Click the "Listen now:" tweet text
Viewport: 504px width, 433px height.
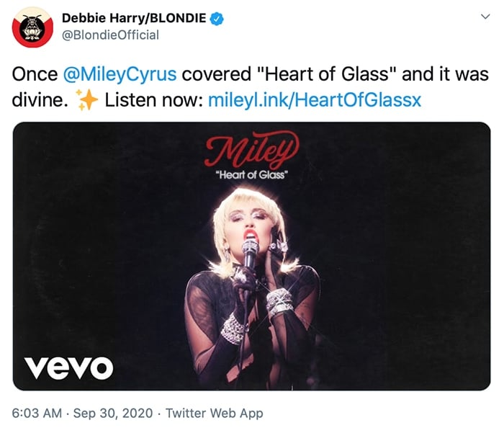point(154,100)
